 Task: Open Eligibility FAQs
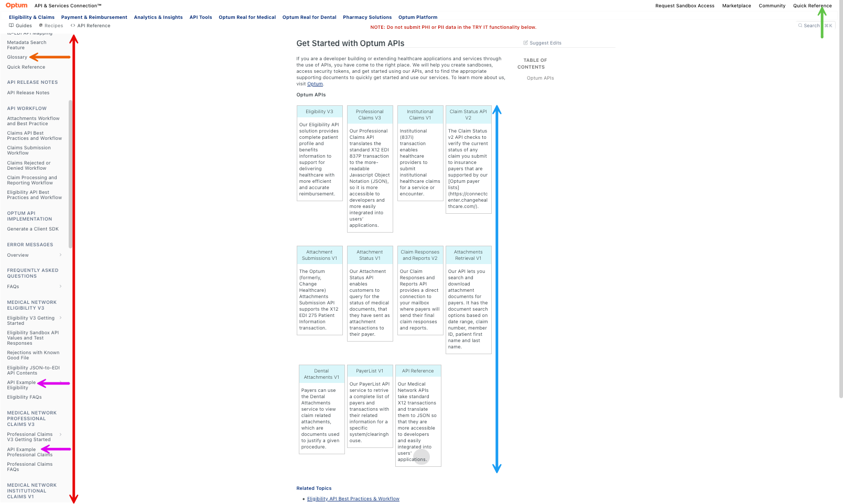coord(25,397)
